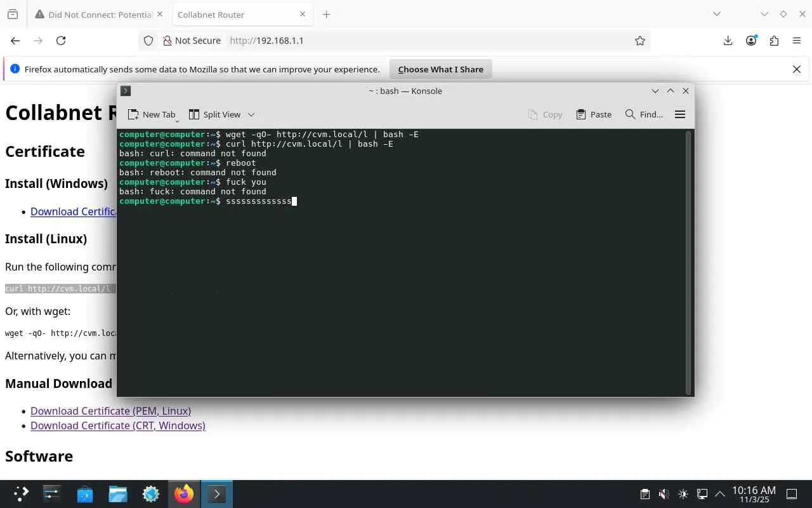Image resolution: width=812 pixels, height=508 pixels.
Task: Launch Discover software center from taskbar
Action: pyautogui.click(x=85, y=494)
